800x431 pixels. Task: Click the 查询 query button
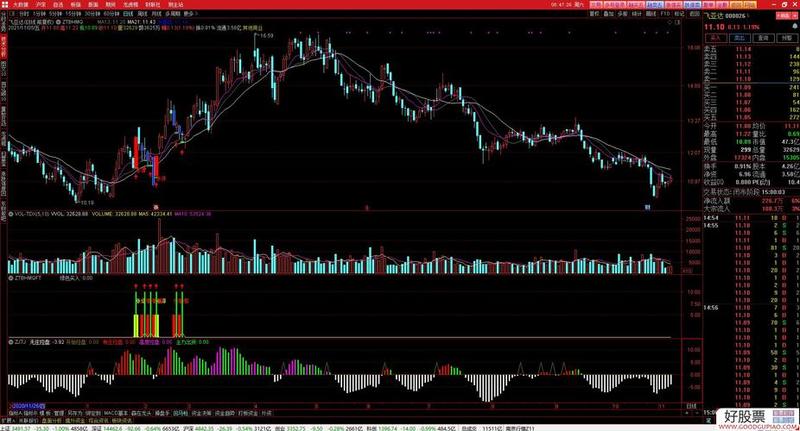click(763, 38)
